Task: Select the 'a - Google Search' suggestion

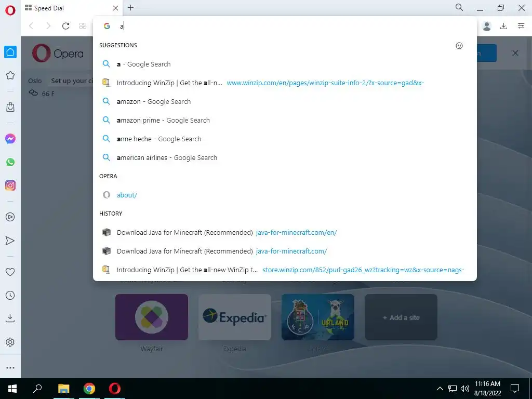Action: point(285,64)
